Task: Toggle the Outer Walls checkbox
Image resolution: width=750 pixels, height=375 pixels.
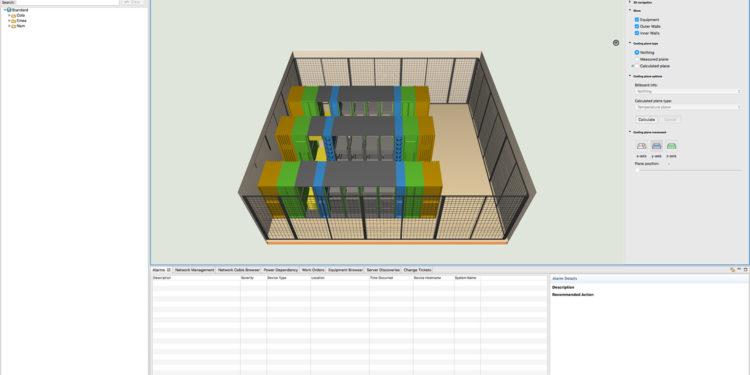Action: (637, 26)
